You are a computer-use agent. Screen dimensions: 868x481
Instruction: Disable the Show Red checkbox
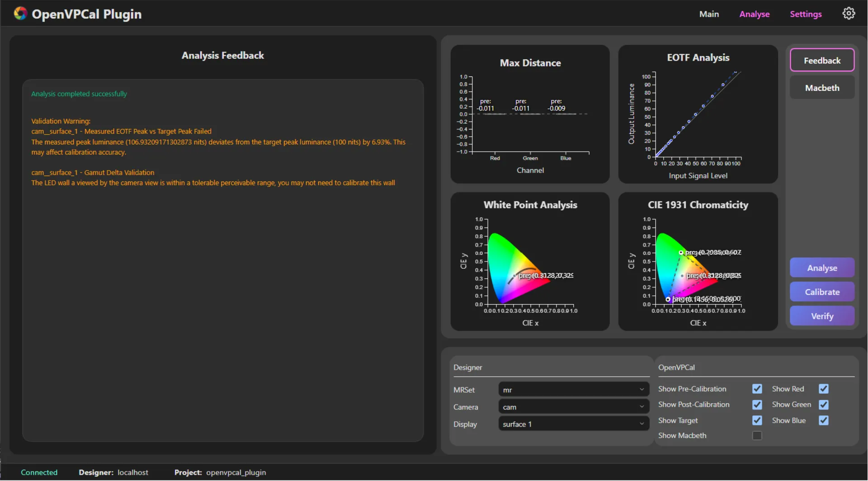pyautogui.click(x=823, y=389)
